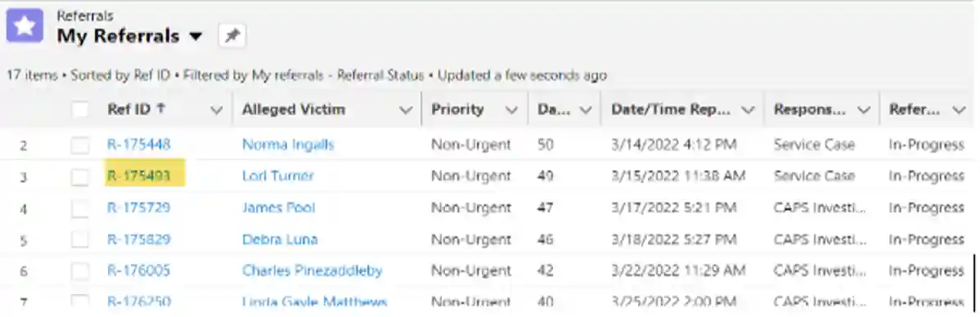Open Debra Luna record

[280, 239]
